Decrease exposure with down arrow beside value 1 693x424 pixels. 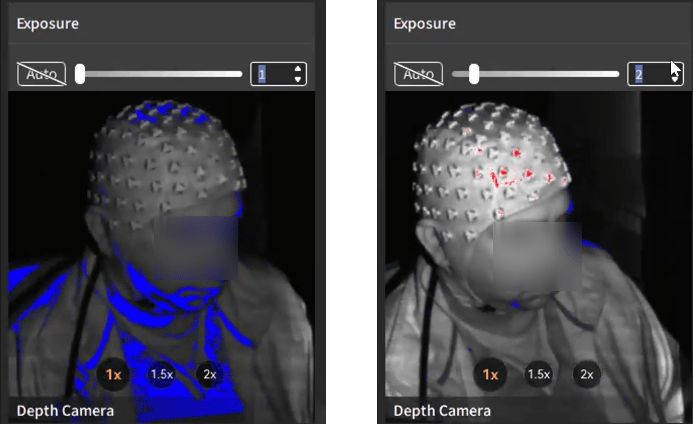click(x=297, y=79)
